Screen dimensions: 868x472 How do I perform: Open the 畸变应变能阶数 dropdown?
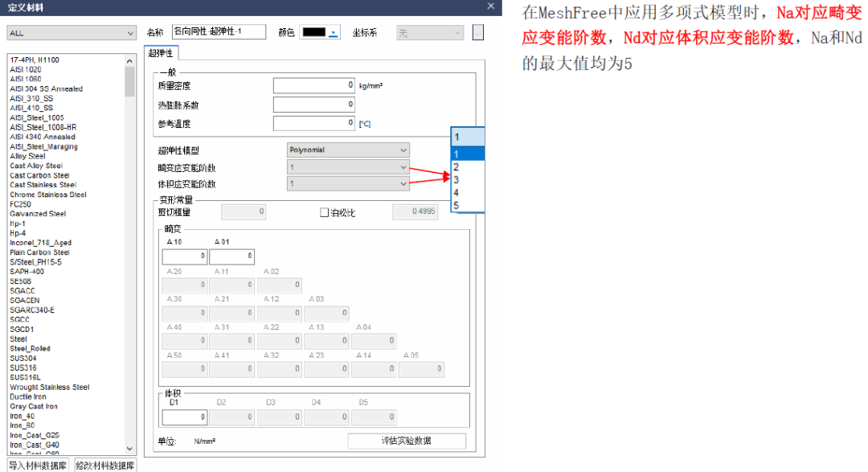(348, 167)
